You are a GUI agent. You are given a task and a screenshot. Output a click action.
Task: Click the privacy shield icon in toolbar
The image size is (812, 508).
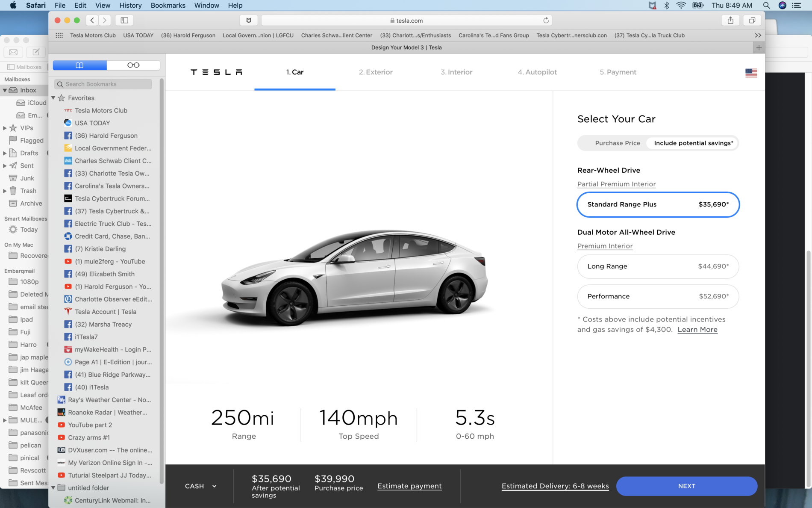click(x=248, y=20)
